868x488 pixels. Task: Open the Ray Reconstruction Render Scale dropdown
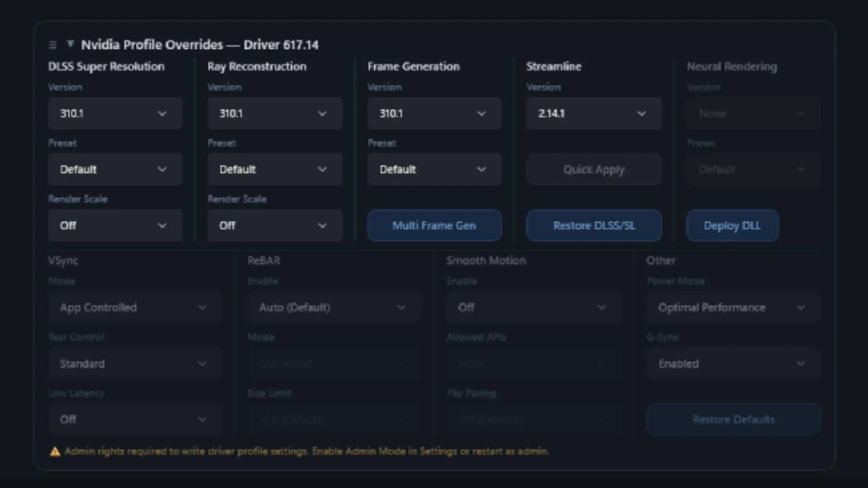[274, 225]
